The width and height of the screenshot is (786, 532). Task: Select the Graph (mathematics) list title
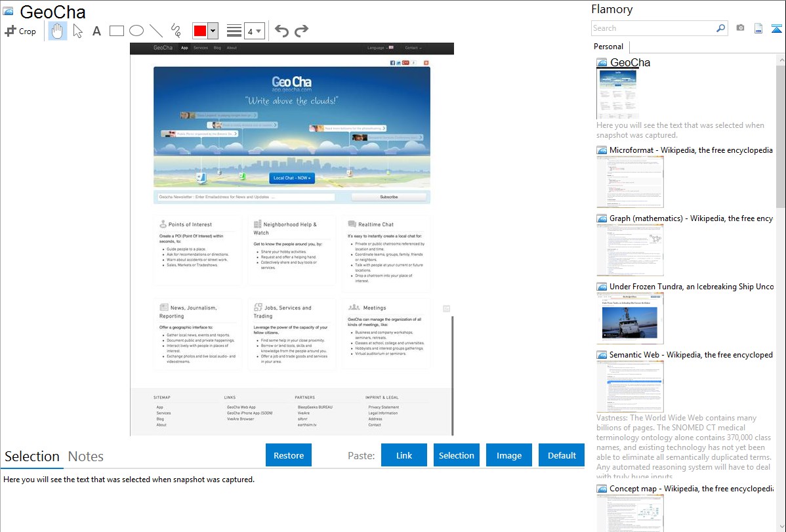[691, 218]
